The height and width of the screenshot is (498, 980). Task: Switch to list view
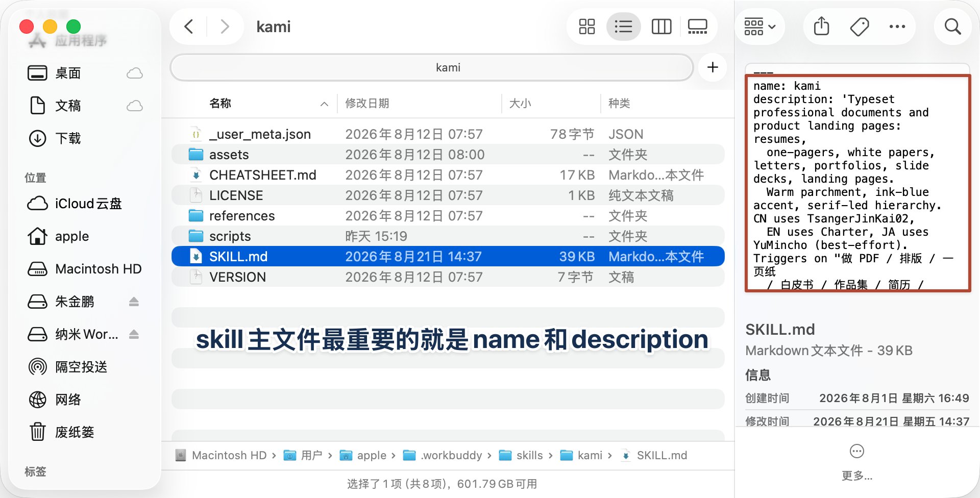[623, 27]
